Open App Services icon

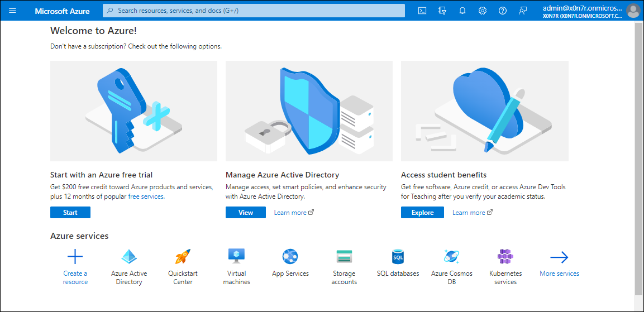[x=290, y=257]
